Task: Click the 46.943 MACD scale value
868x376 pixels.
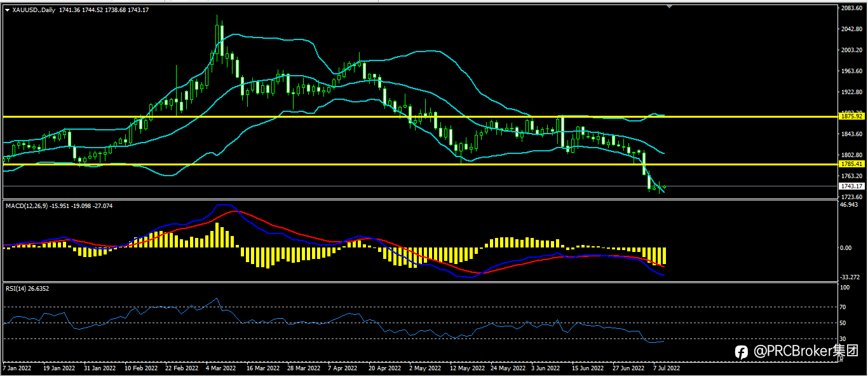Action: [850, 205]
